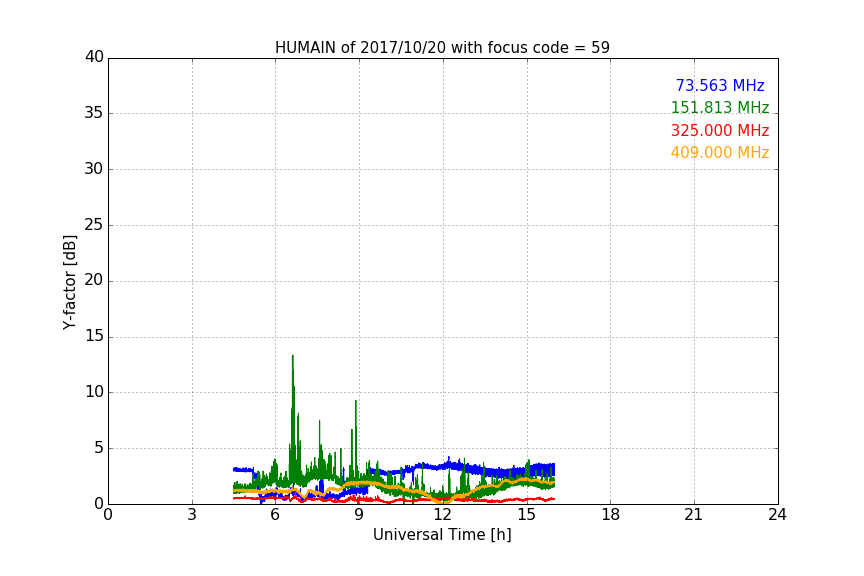This screenshot has width=864, height=576.
Task: Click the x-axis tick value 6
Action: click(x=275, y=515)
